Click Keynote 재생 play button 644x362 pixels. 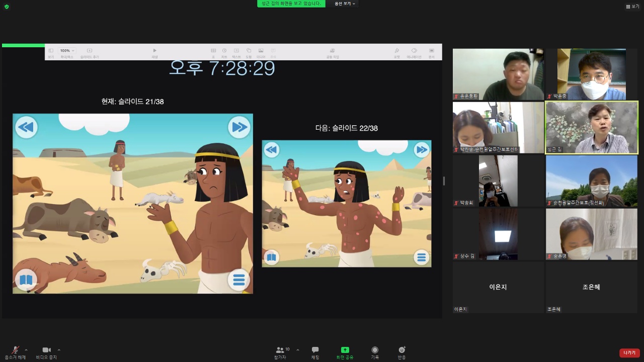point(154,50)
